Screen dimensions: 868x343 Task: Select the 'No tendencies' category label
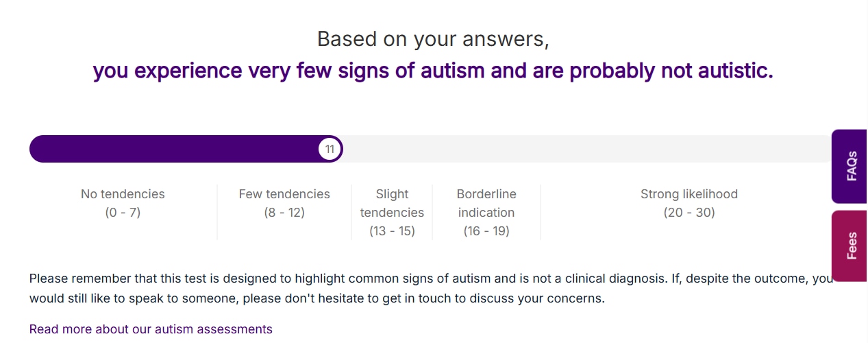(x=123, y=194)
